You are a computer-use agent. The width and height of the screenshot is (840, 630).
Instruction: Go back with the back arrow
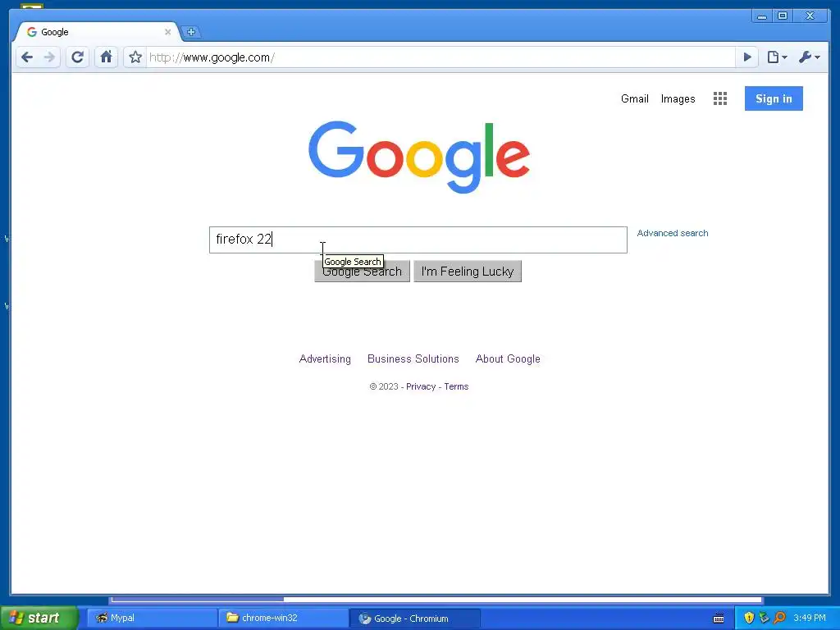point(27,57)
